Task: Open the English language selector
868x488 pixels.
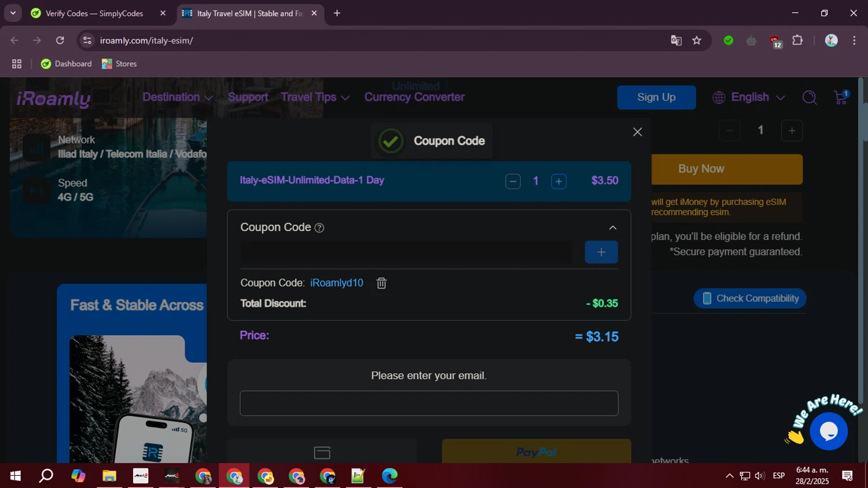Action: (749, 97)
